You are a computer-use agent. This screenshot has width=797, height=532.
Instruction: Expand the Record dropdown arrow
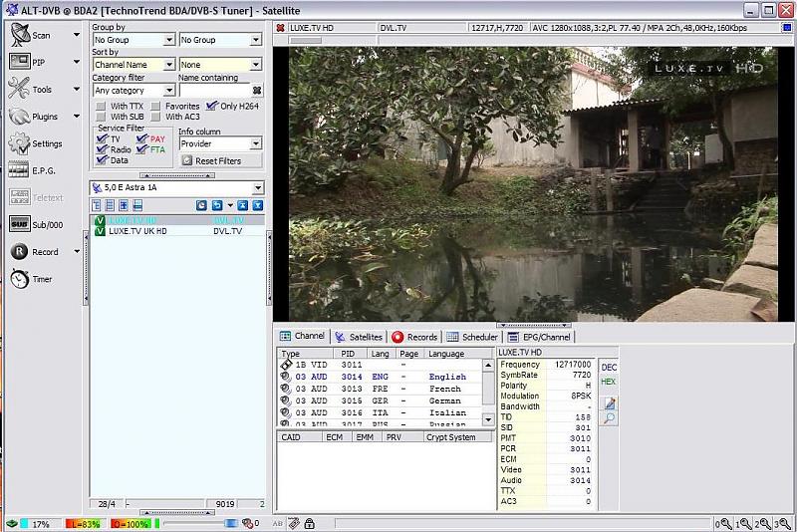point(77,251)
